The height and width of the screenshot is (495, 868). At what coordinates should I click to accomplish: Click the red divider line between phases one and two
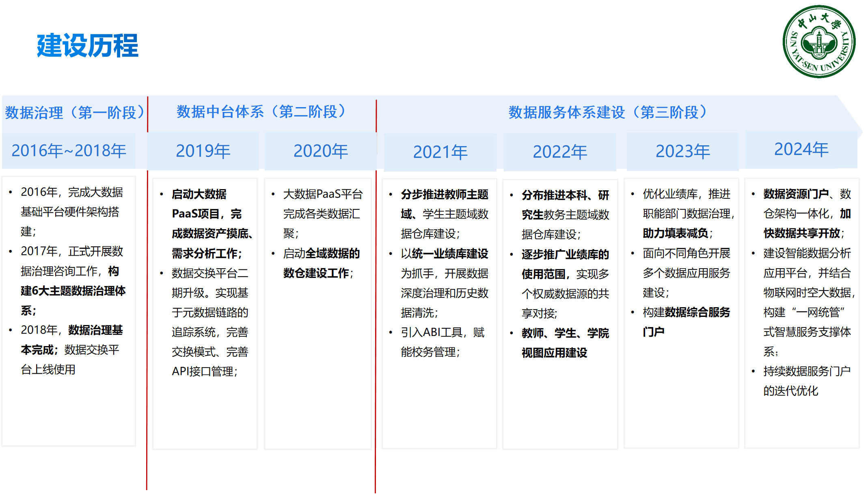pos(147,325)
